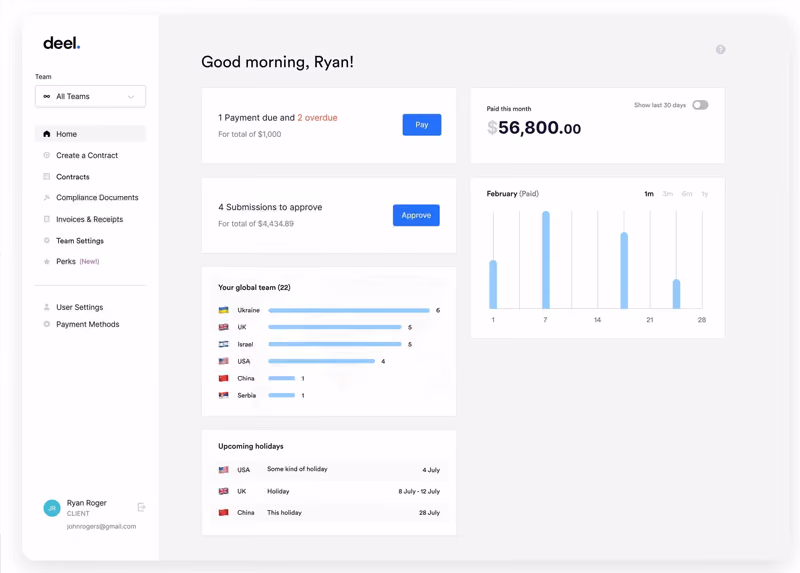This screenshot has width=800, height=573.
Task: Toggle Show last 30 days switch
Action: tap(700, 105)
